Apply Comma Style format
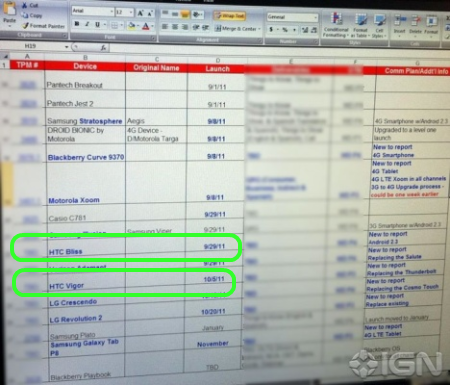The image size is (450, 385). point(294,30)
